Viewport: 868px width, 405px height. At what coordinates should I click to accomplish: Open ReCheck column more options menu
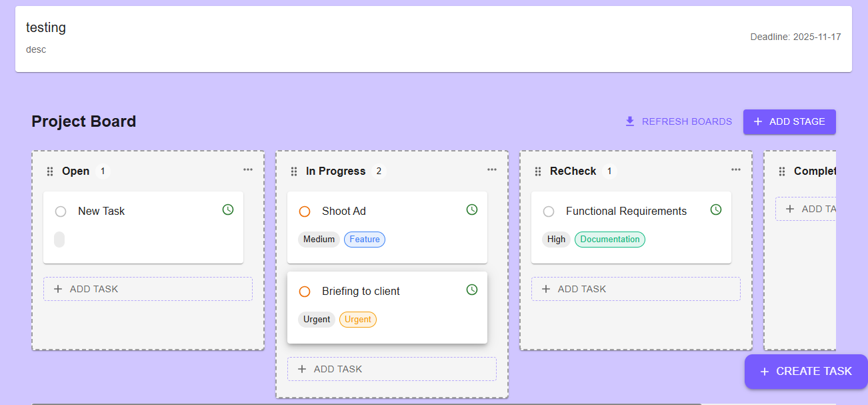point(736,169)
